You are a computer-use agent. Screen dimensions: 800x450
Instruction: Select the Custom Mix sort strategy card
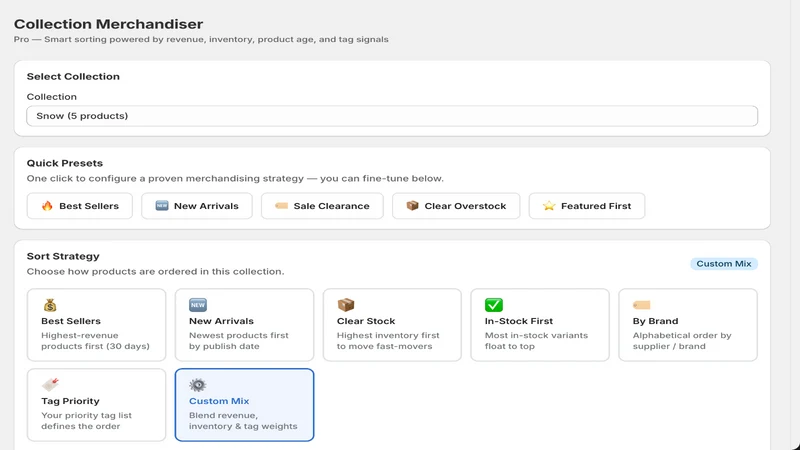pyautogui.click(x=244, y=405)
